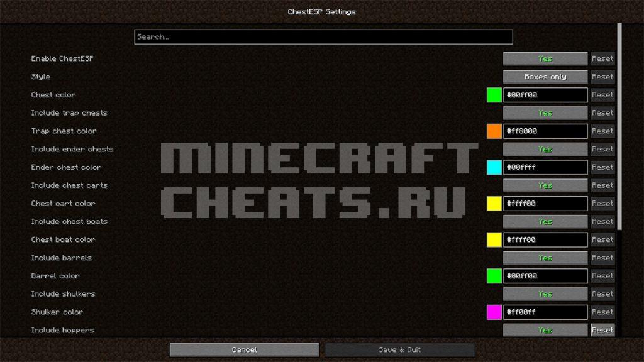Click the Barrel color hex field
The height and width of the screenshot is (362, 644).
click(545, 276)
